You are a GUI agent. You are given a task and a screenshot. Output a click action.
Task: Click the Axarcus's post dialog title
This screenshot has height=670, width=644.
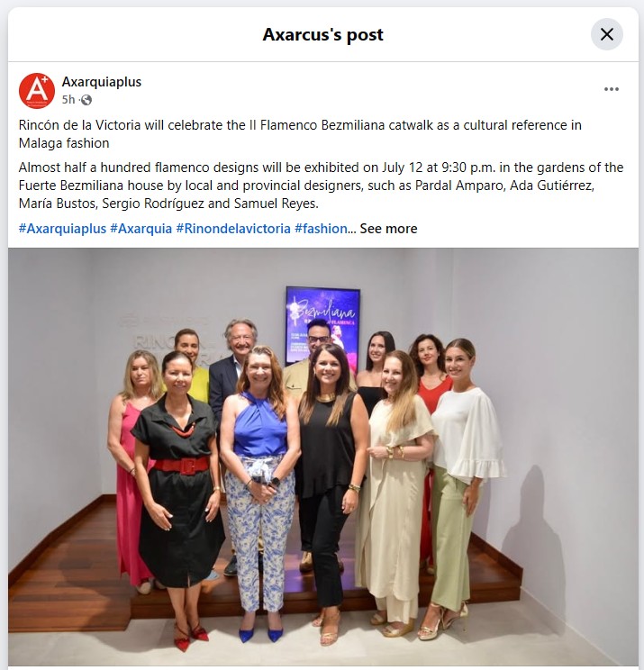[323, 34]
